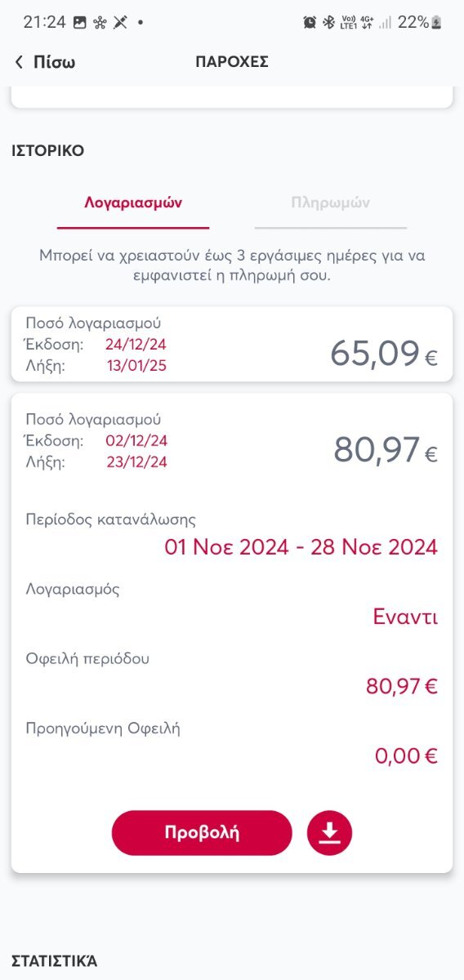This screenshot has height=980, width=464.
Task: Tap the Εναντι account type value
Action: click(405, 617)
